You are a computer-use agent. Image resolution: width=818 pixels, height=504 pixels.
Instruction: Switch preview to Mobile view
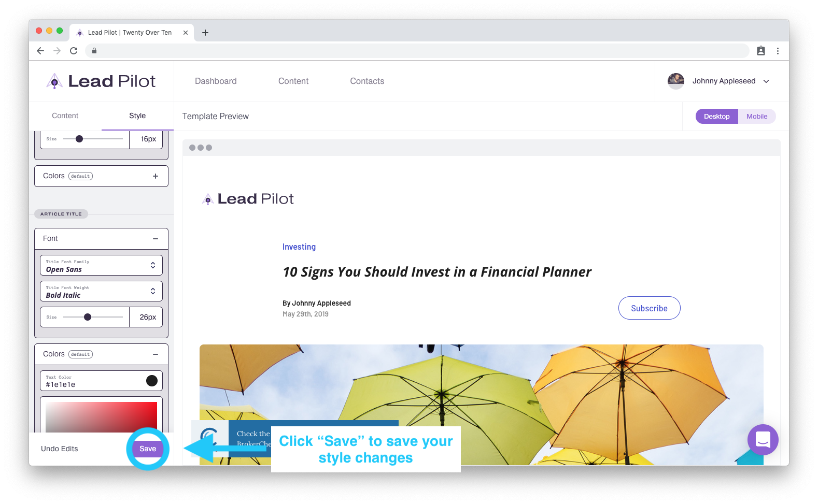(757, 117)
